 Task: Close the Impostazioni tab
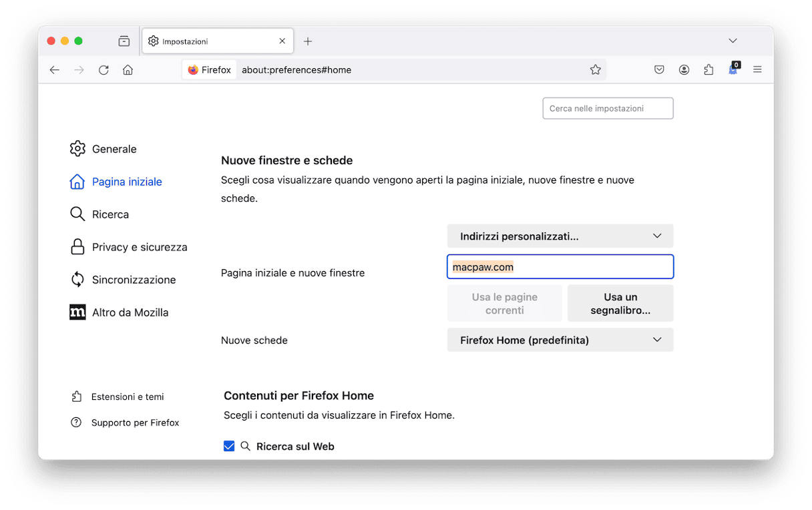(282, 41)
